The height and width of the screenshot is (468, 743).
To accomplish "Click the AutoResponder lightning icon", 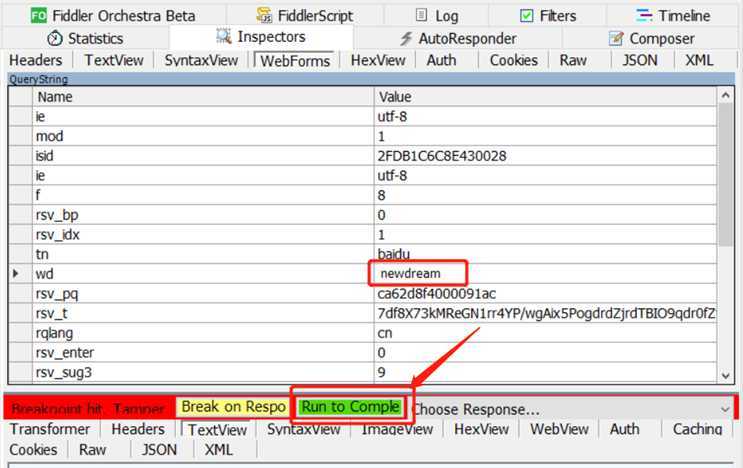I will coord(406,38).
